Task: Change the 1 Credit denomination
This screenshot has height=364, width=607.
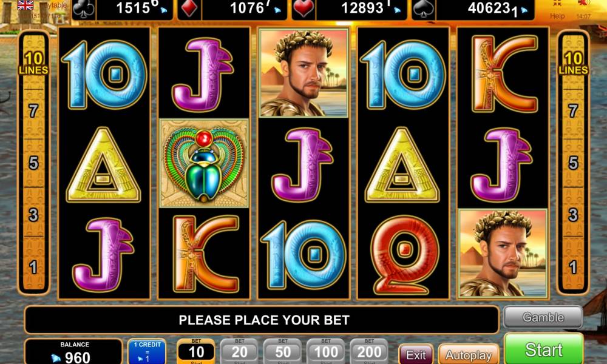Action: 147,351
